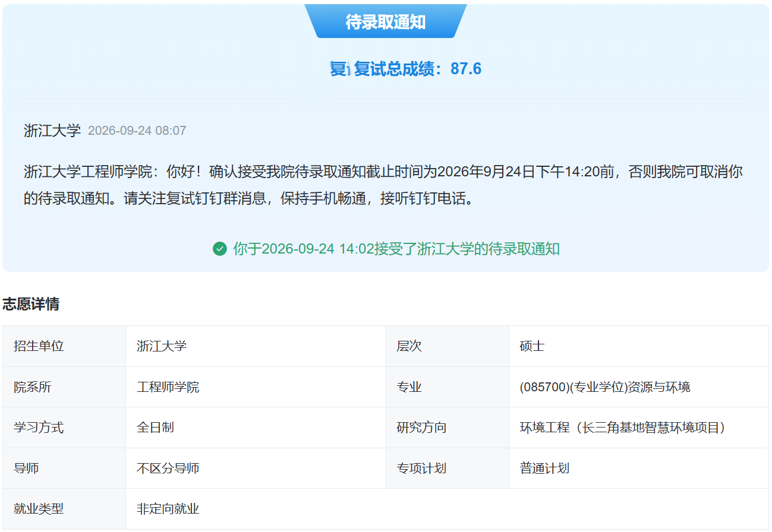
Task: Click the 层次 label cell
Action: [448, 346]
